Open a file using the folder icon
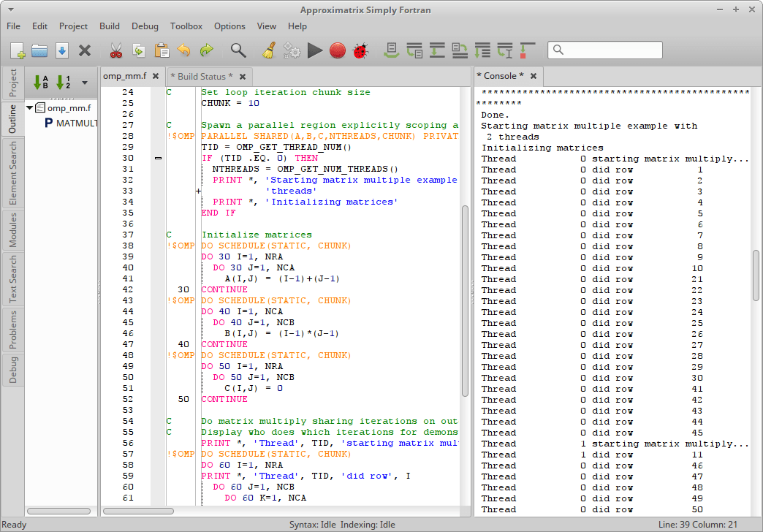Screen dimensions: 763x532 pyautogui.click(x=39, y=50)
